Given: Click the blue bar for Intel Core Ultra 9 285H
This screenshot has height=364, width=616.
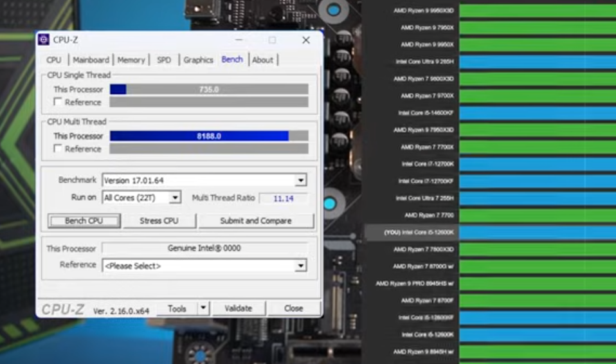Looking at the screenshot, I should coord(538,62).
